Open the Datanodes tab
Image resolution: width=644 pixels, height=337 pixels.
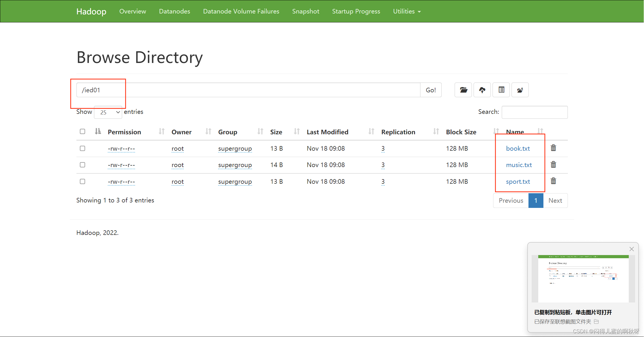(x=174, y=11)
